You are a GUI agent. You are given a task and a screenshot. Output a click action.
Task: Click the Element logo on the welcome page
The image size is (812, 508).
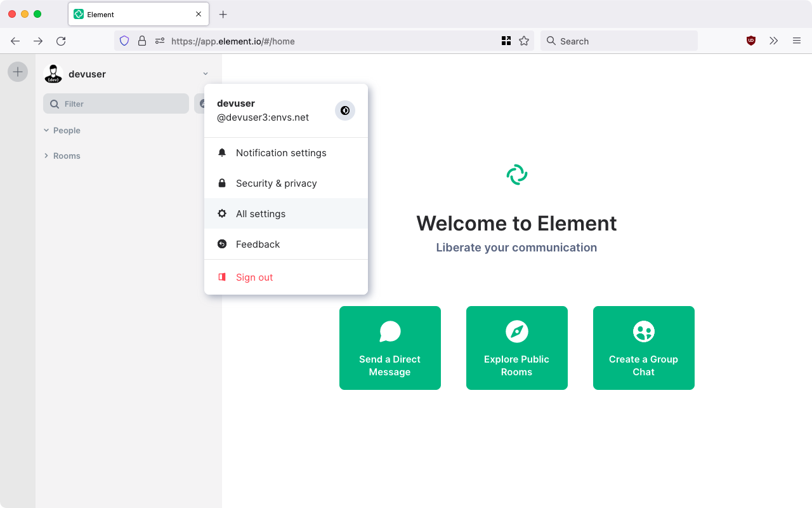pyautogui.click(x=517, y=175)
